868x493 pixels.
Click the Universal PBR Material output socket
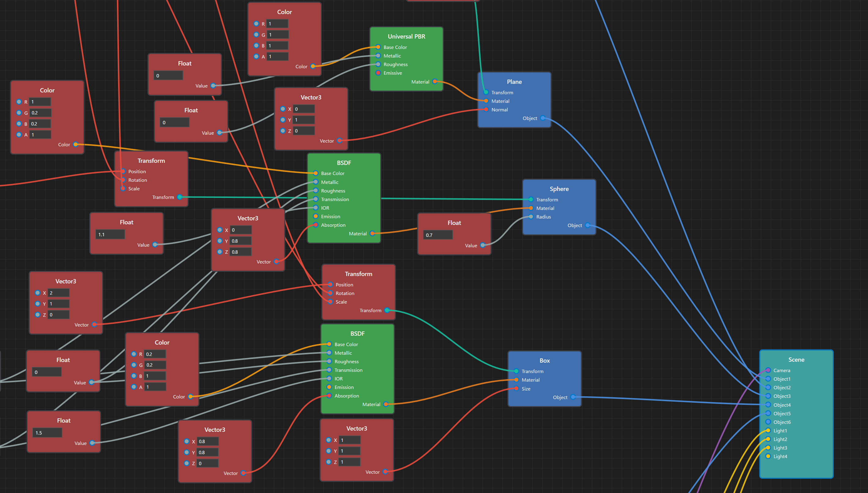tap(435, 82)
